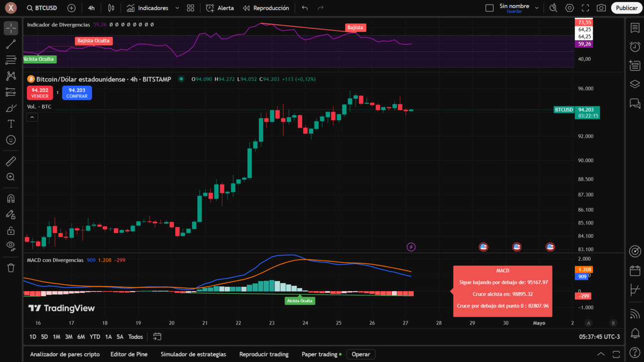Image resolution: width=644 pixels, height=362 pixels.
Task: Collapse the bottom panel with the chevron
Action: pos(601,355)
